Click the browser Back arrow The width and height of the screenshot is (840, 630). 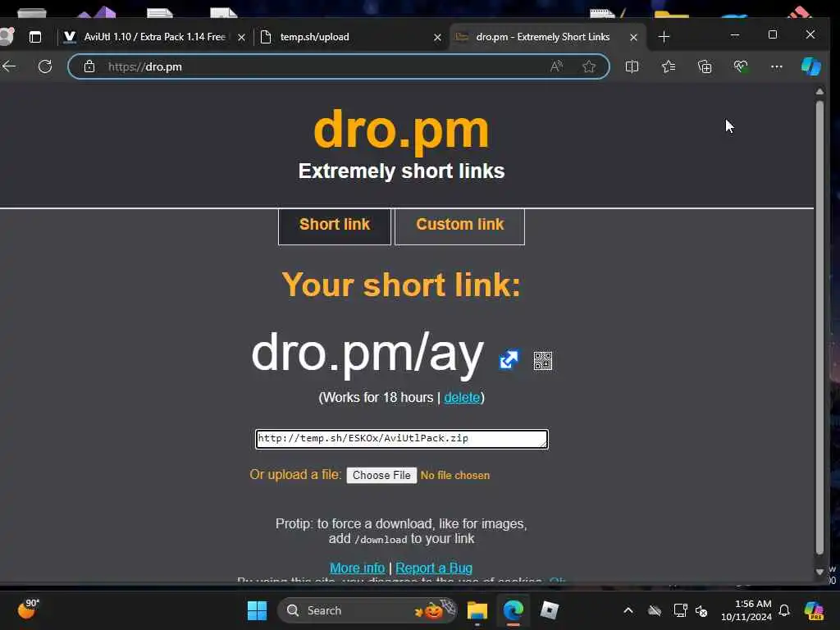point(9,66)
